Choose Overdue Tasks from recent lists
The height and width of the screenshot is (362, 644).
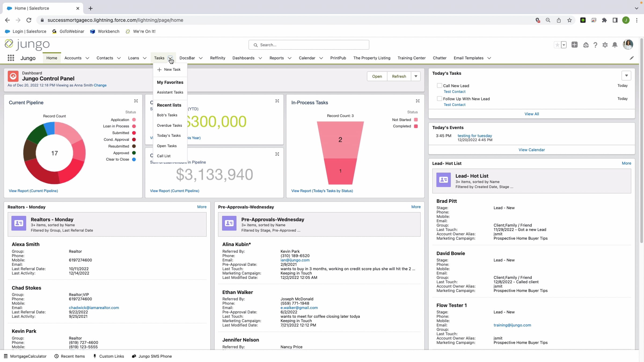click(x=169, y=125)
